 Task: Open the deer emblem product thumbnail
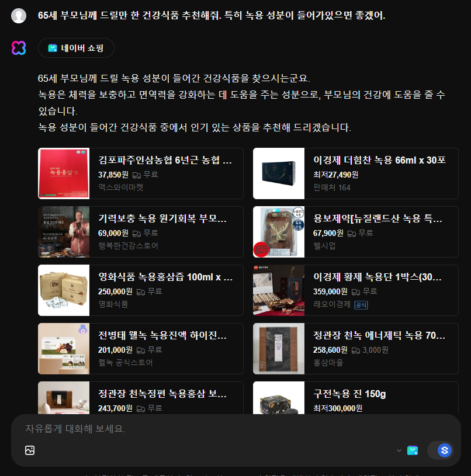click(x=279, y=232)
